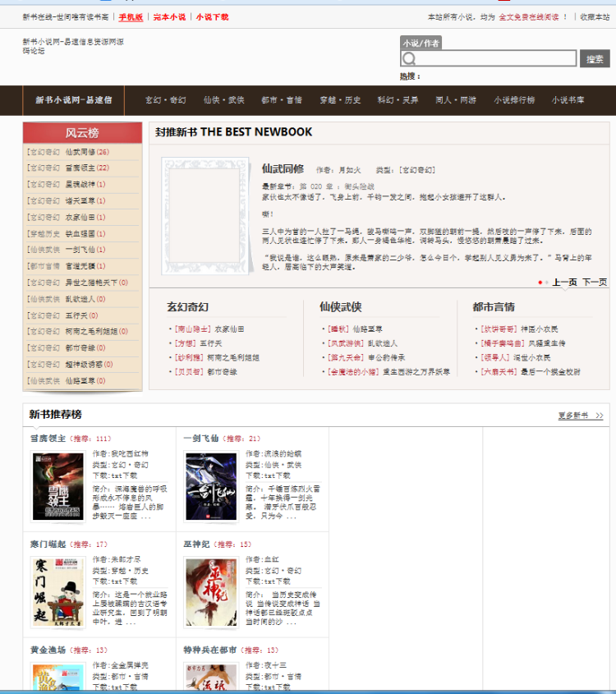
Task: Open 特种兵在都市 title link
Action: [209, 650]
